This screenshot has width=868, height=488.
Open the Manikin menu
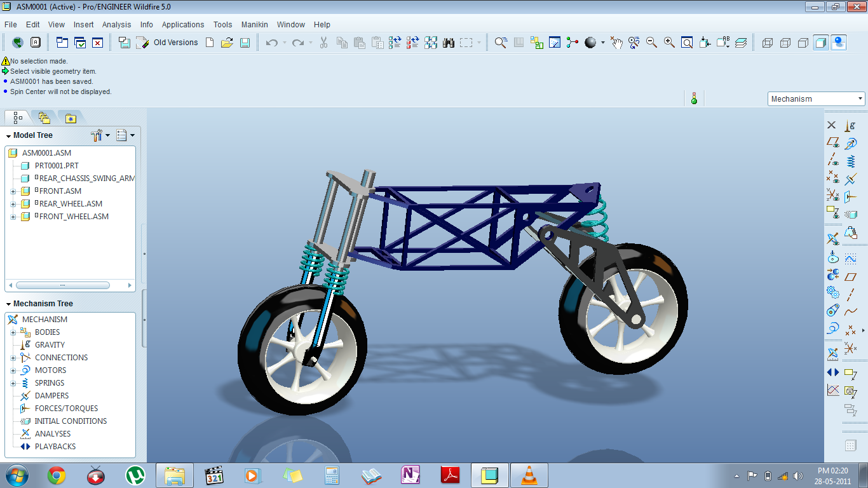pos(254,25)
